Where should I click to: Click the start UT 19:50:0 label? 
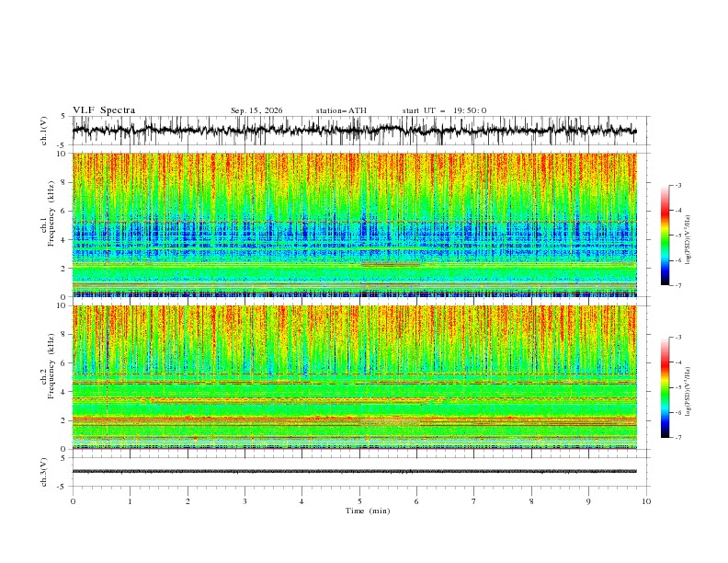(x=444, y=110)
